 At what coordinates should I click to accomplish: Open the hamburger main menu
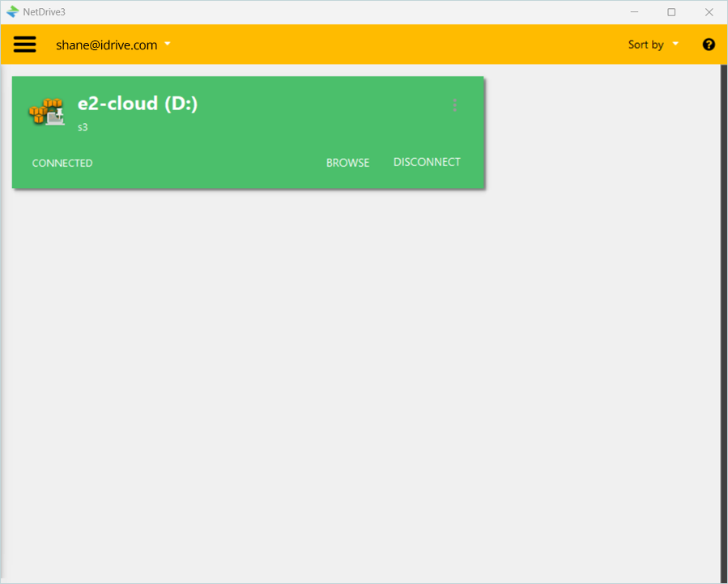pyautogui.click(x=24, y=45)
